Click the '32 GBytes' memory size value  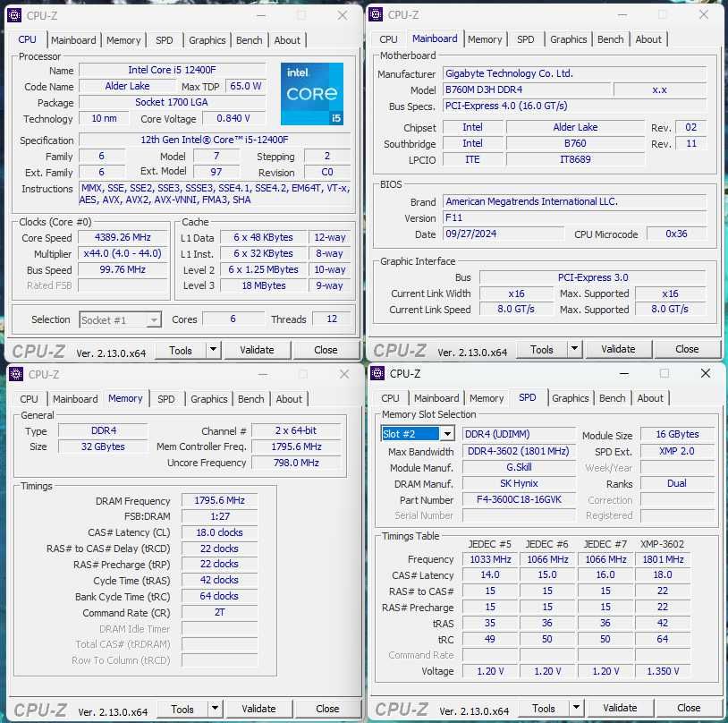point(103,447)
